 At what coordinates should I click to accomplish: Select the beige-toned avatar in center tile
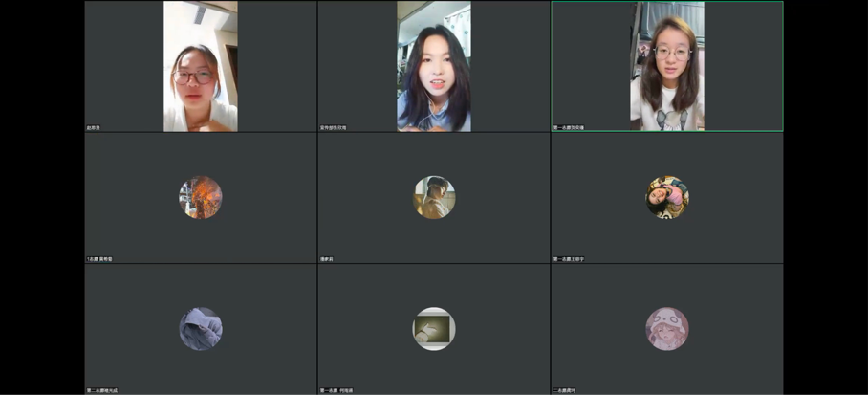434,197
